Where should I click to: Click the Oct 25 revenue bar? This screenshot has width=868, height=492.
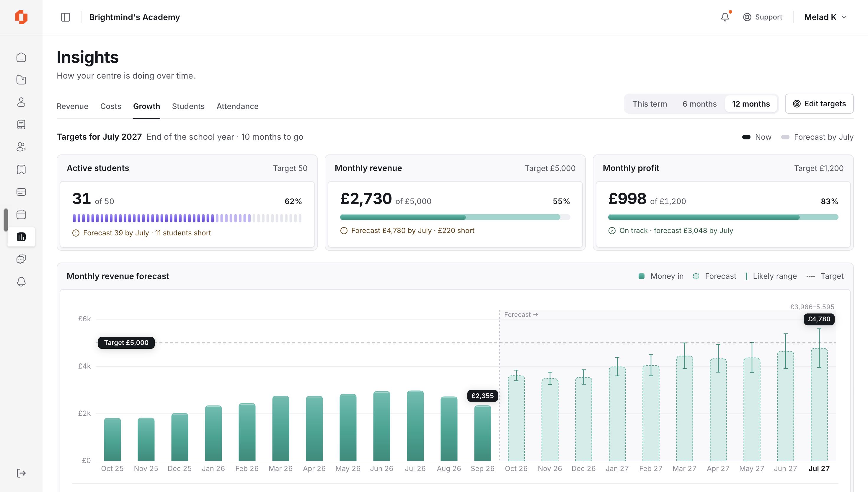click(x=112, y=439)
